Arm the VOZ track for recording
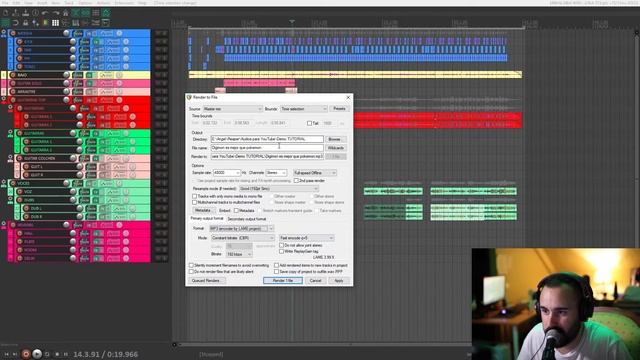 [x=19, y=192]
